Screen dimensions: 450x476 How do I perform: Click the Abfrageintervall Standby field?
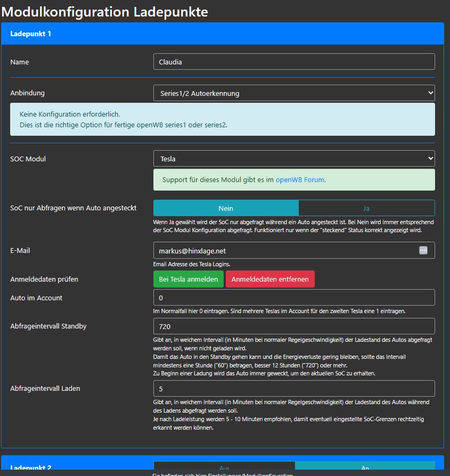coord(294,326)
